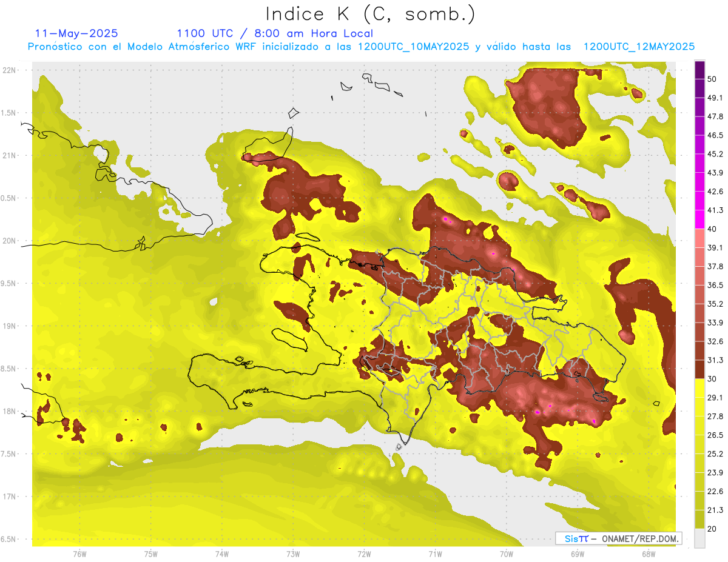Click the 69W longitude label
The height and width of the screenshot is (562, 728).
pos(578,554)
